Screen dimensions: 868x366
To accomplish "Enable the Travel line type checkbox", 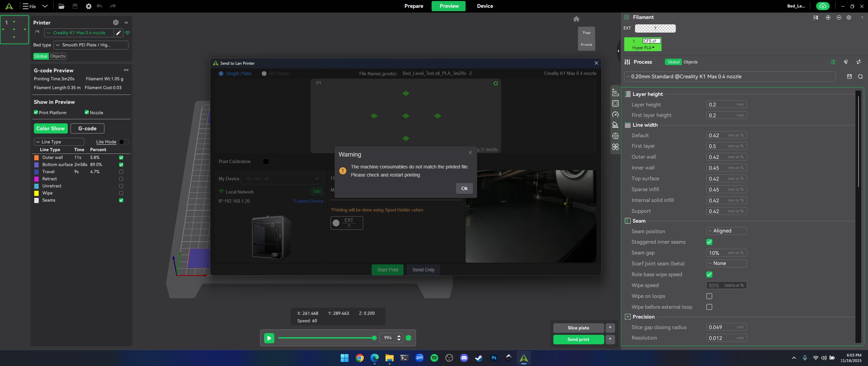I will tap(121, 172).
